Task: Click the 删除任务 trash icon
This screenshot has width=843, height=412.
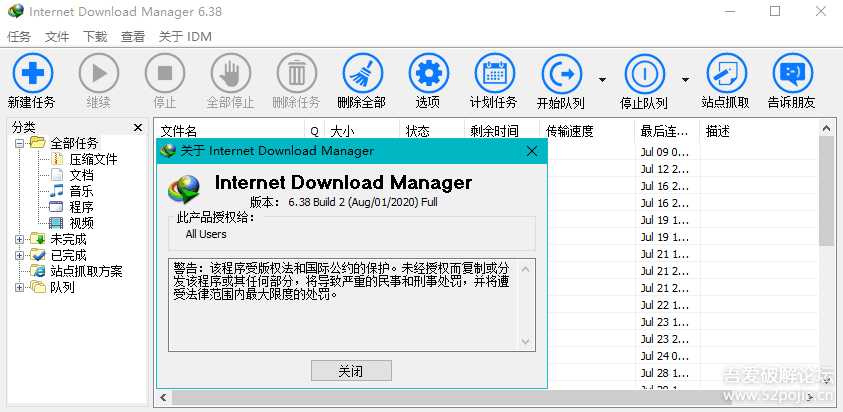Action: [x=296, y=73]
